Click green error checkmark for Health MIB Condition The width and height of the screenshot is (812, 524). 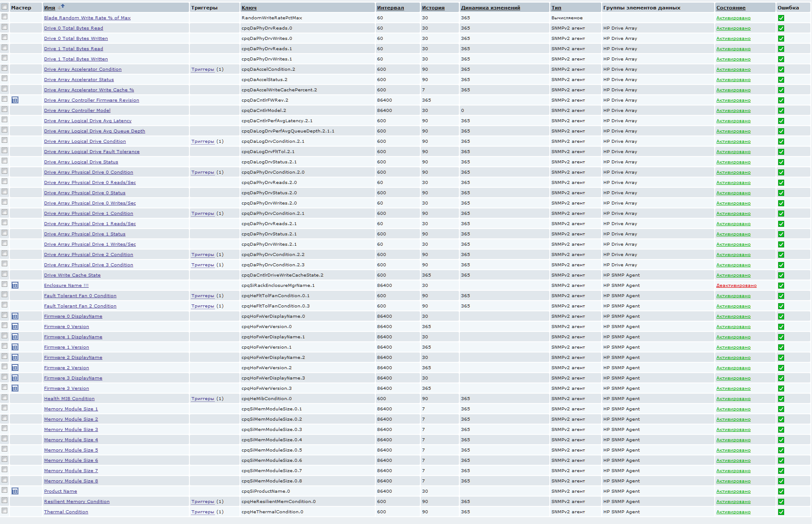(781, 399)
